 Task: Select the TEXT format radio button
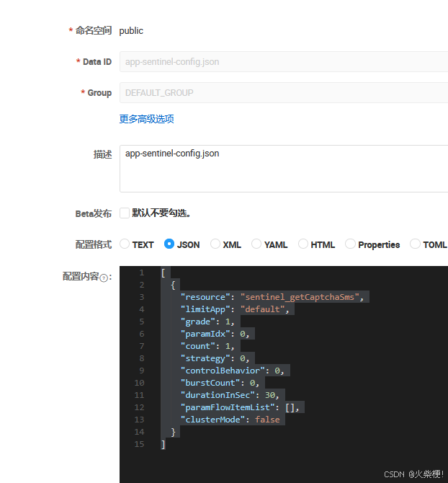click(x=125, y=244)
